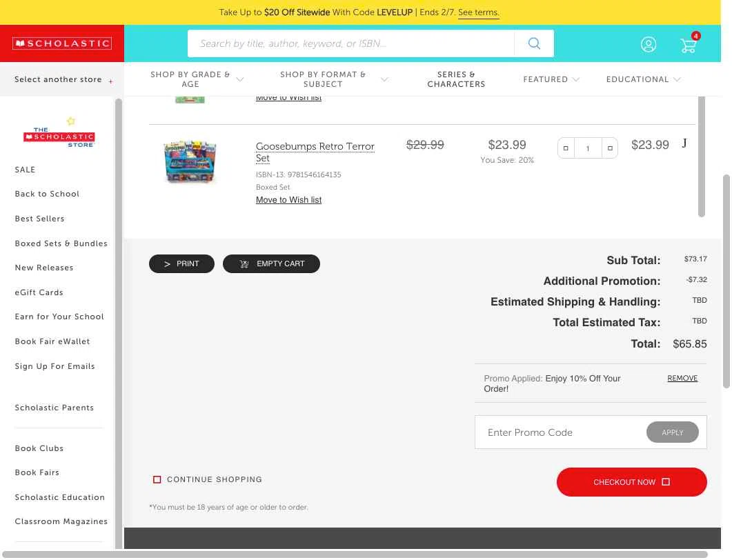Increase Goosebumps set quantity

610,148
